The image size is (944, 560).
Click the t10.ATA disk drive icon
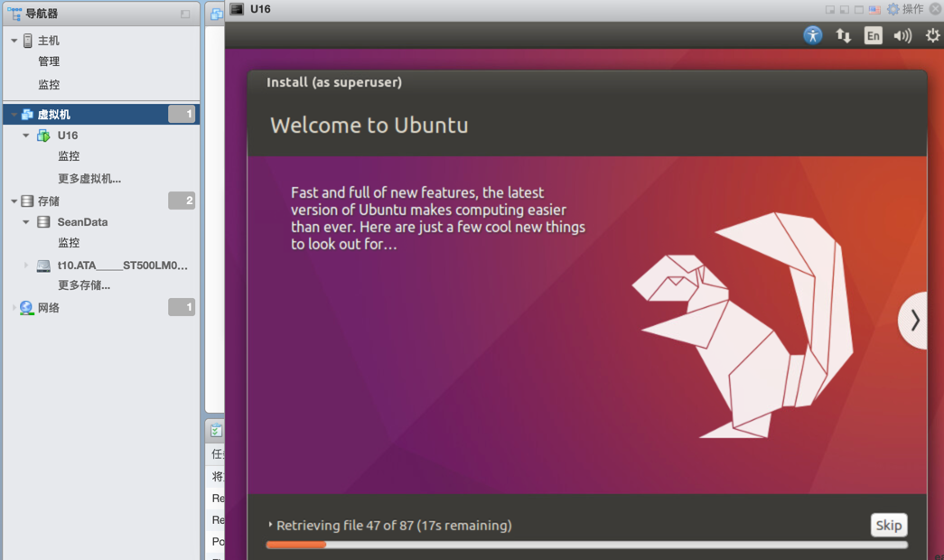click(43, 266)
